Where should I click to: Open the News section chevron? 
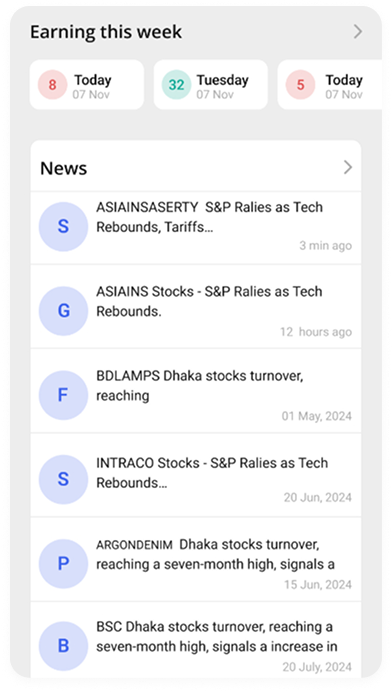pos(348,167)
